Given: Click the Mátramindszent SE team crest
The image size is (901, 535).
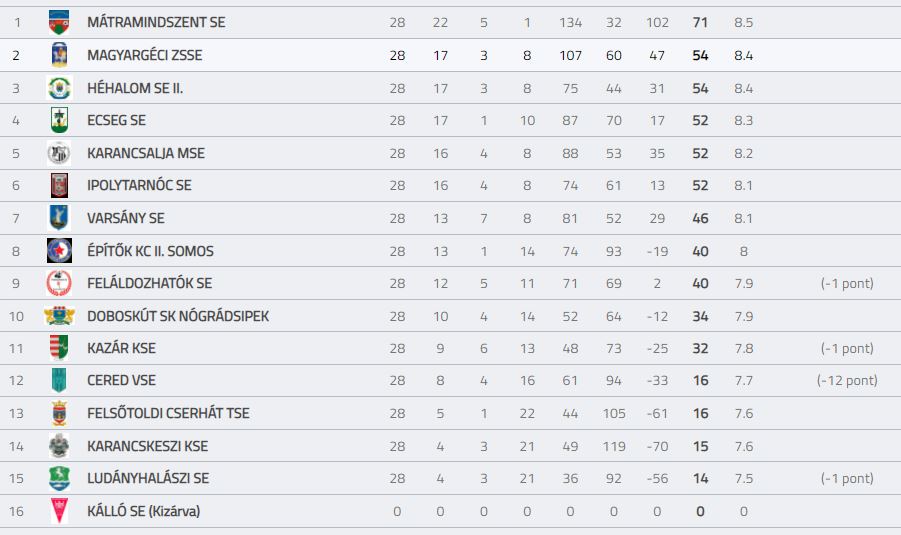Looking at the screenshot, I should (59, 22).
